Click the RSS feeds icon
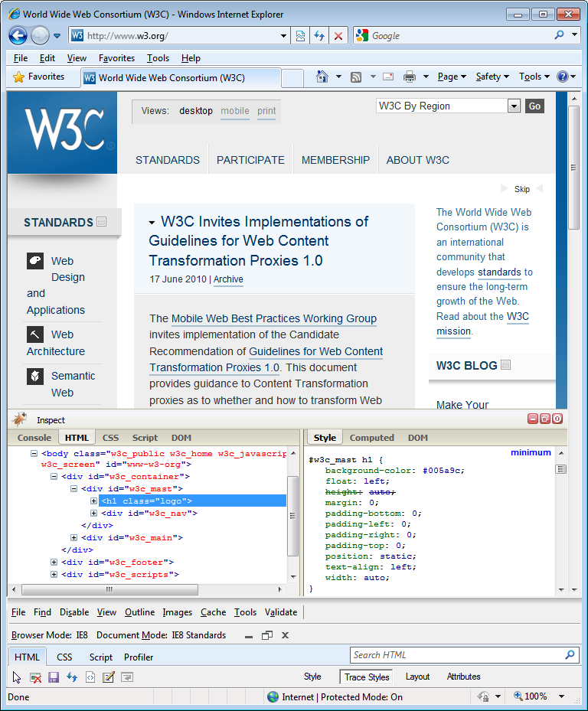 coord(356,77)
